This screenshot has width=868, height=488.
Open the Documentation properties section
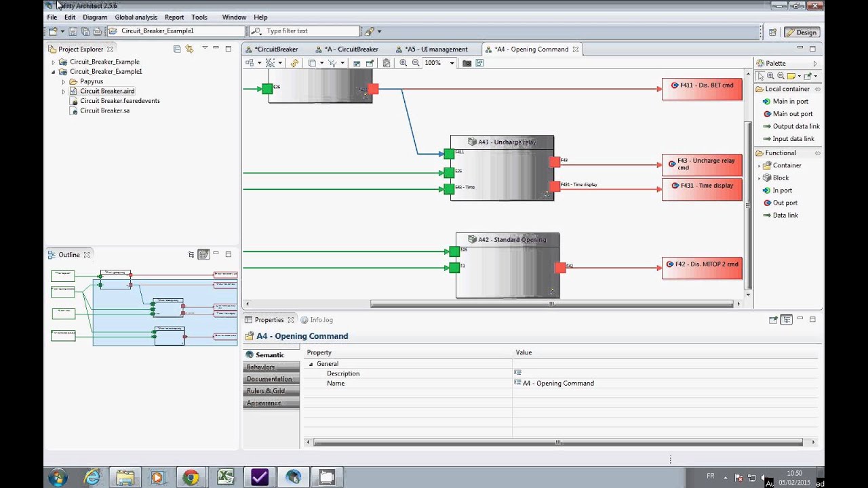coord(271,379)
